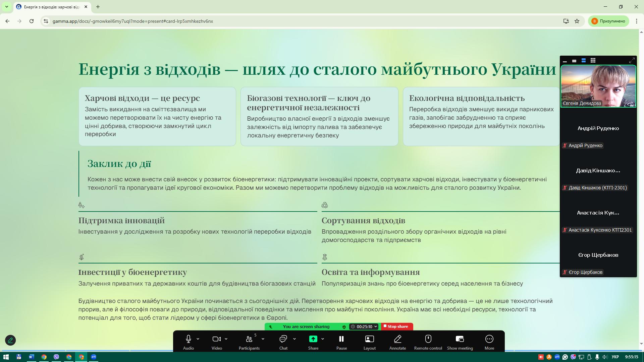Expand the Video options arrow

226,339
